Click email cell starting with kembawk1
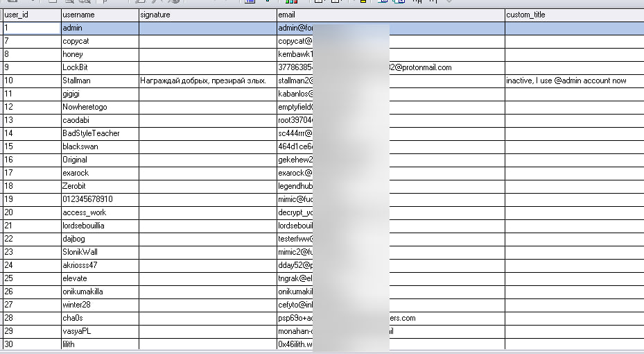This screenshot has width=644, height=354. [391, 54]
